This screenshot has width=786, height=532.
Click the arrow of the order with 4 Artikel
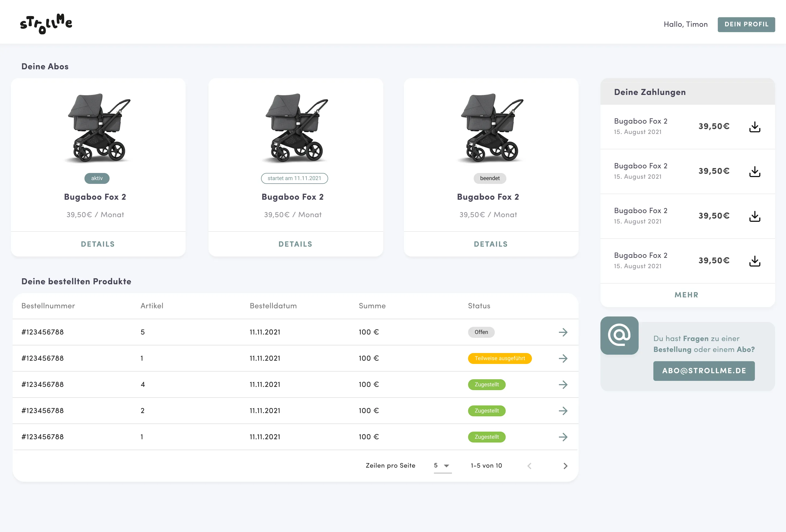[x=563, y=385]
